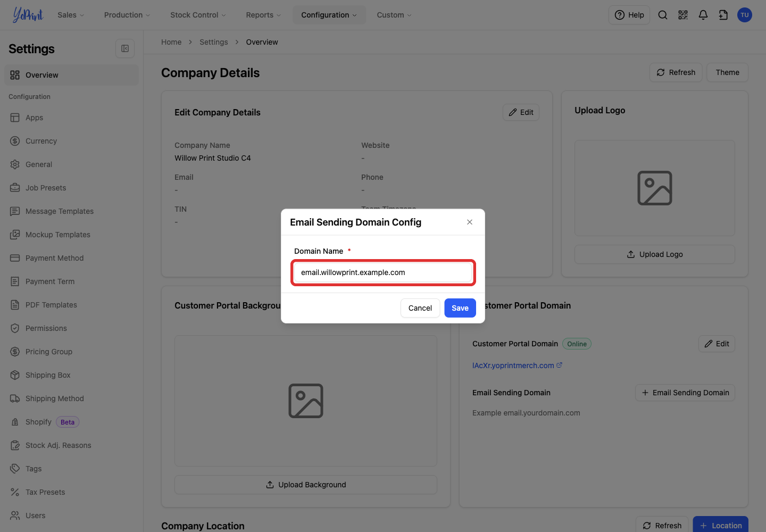The image size is (766, 532).
Task: Click the Domain Name input field
Action: click(x=383, y=272)
